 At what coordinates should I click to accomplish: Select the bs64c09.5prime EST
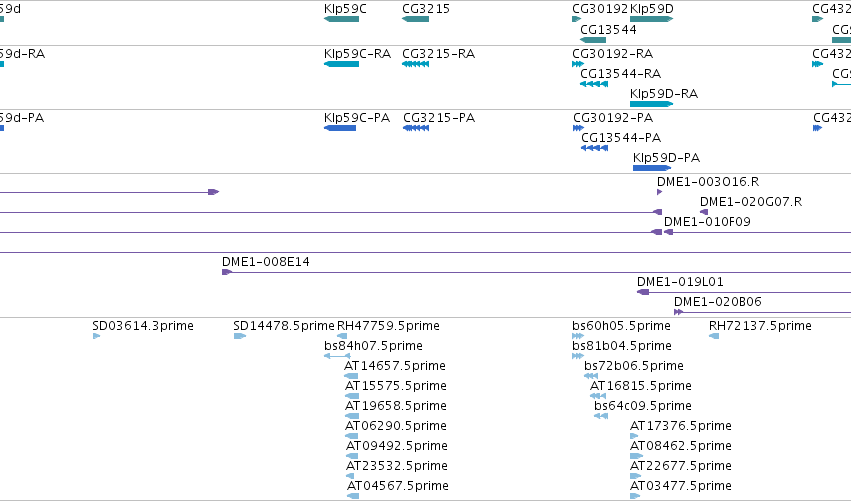[601, 416]
